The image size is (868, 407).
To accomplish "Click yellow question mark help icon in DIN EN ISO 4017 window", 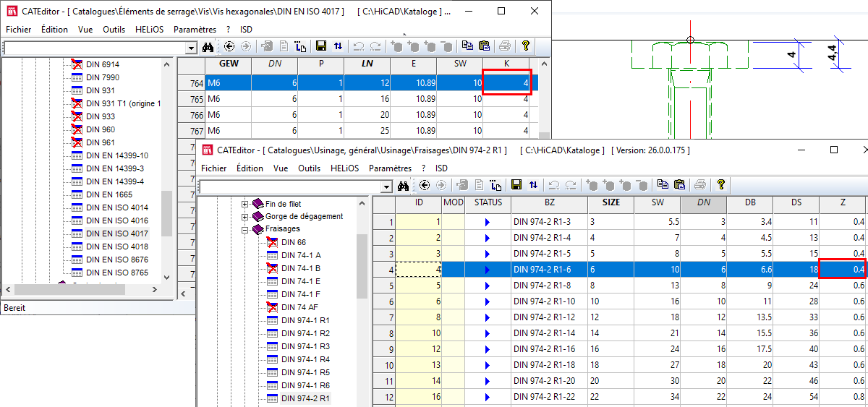I will [526, 46].
